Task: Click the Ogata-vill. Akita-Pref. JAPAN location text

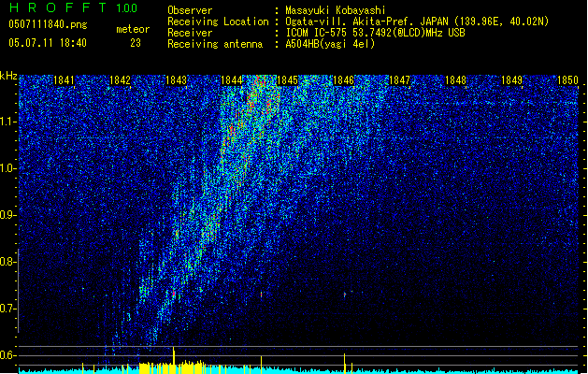Action: (417, 22)
